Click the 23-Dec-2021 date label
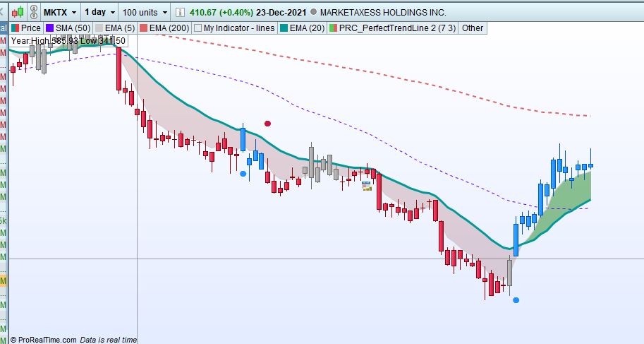The height and width of the screenshot is (344, 644). 281,12
